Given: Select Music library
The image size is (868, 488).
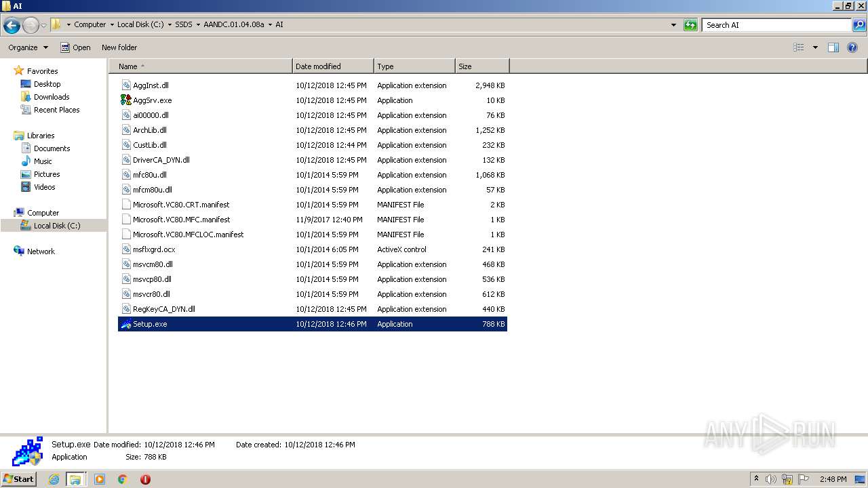Looking at the screenshot, I should point(37,161).
